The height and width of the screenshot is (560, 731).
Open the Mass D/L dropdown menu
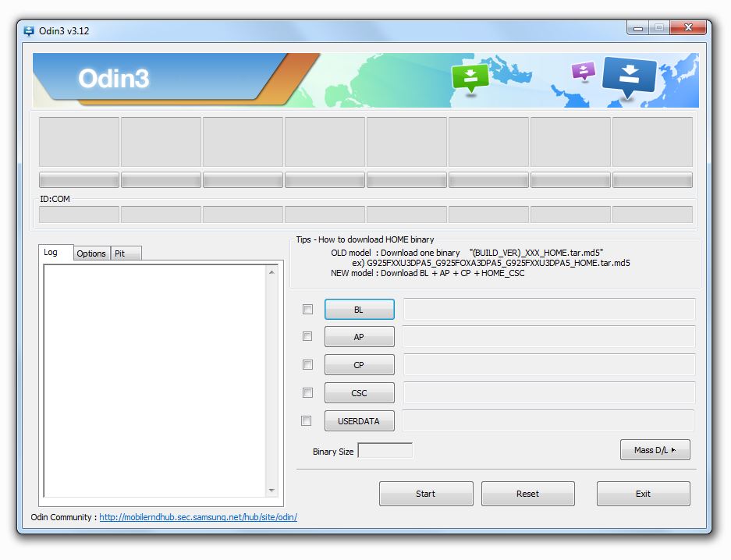[655, 450]
